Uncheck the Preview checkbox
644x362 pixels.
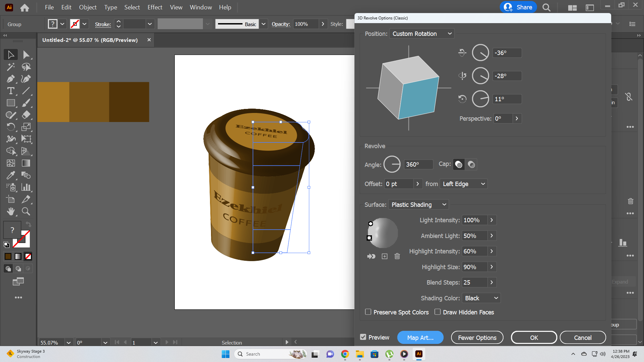(x=363, y=337)
